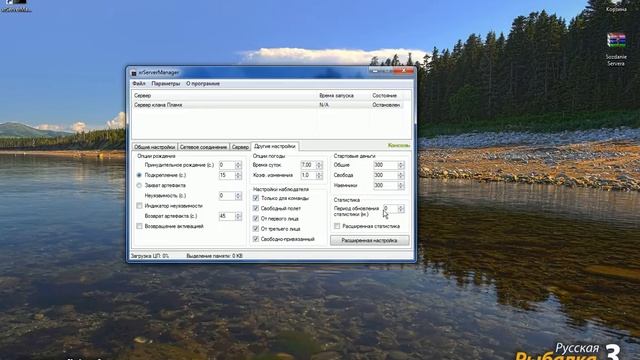The image size is (640, 360).
Task: Adjust the Подкрепление spinner arrows
Action: (238, 175)
